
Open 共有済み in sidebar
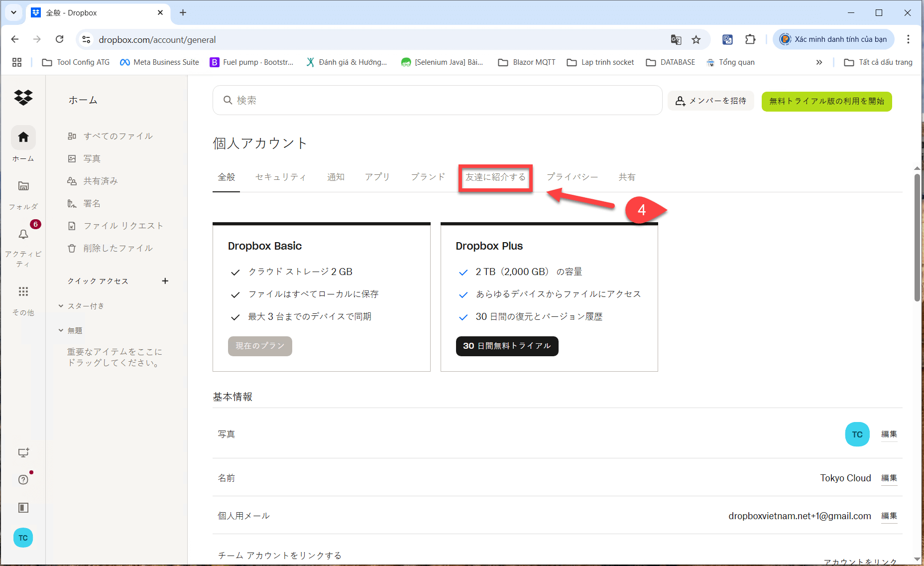point(93,181)
